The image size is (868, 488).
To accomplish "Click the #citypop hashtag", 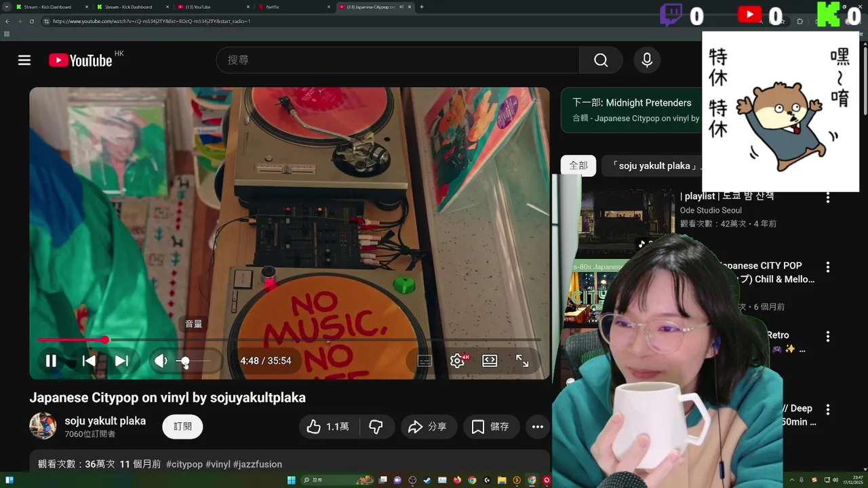I will pos(184,464).
